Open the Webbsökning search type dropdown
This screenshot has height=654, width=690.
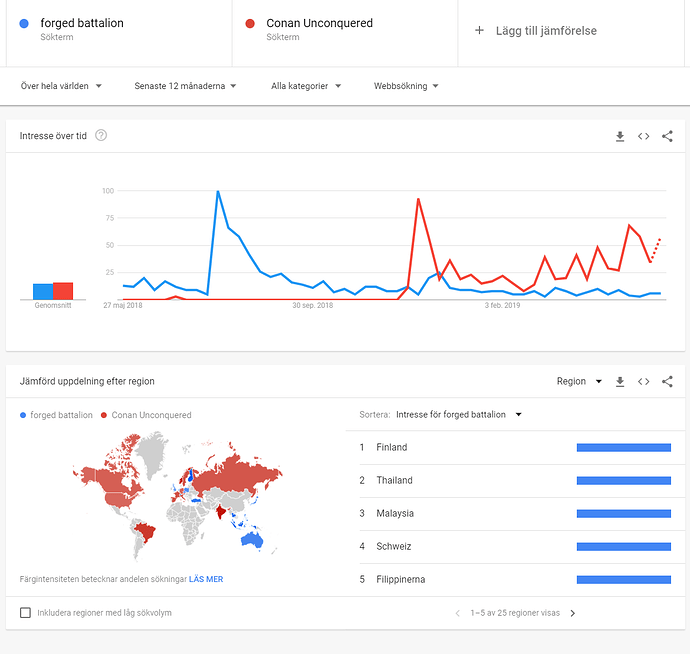pos(406,86)
